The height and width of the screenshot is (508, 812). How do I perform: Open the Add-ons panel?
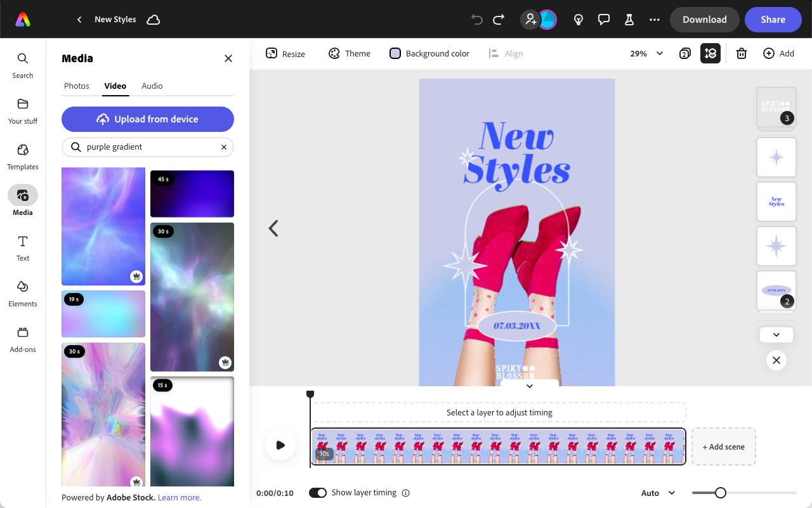click(22, 339)
